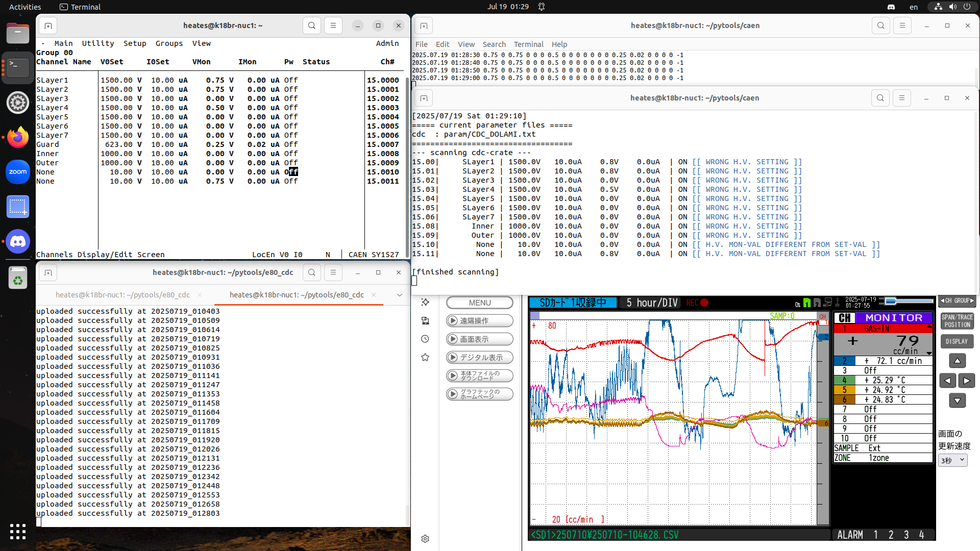Viewport: 980px width, 551px height.
Task: Open Firefox from the dock
Action: (18, 137)
